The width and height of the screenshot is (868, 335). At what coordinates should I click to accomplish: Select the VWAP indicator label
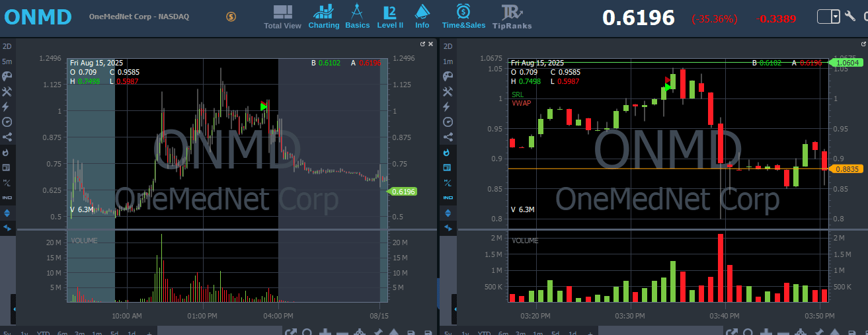tap(521, 103)
